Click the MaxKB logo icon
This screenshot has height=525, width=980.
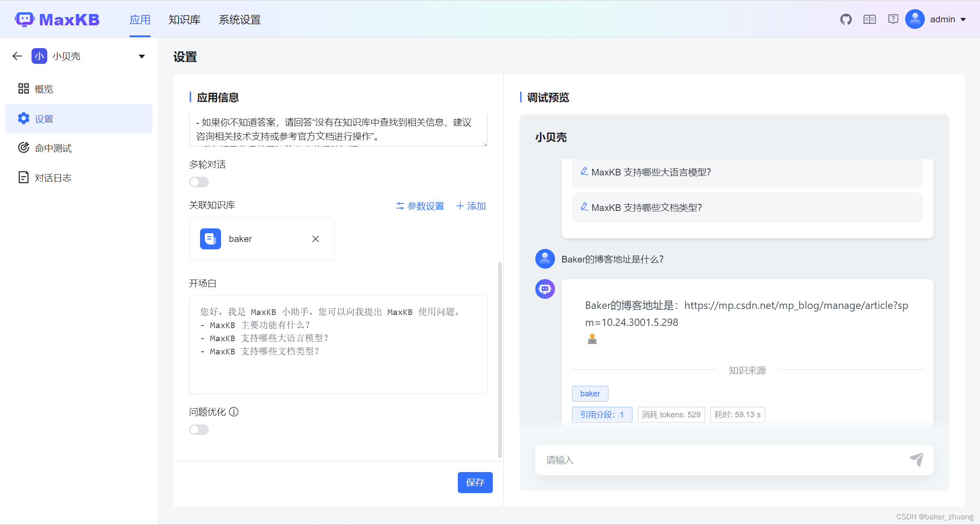[25, 19]
